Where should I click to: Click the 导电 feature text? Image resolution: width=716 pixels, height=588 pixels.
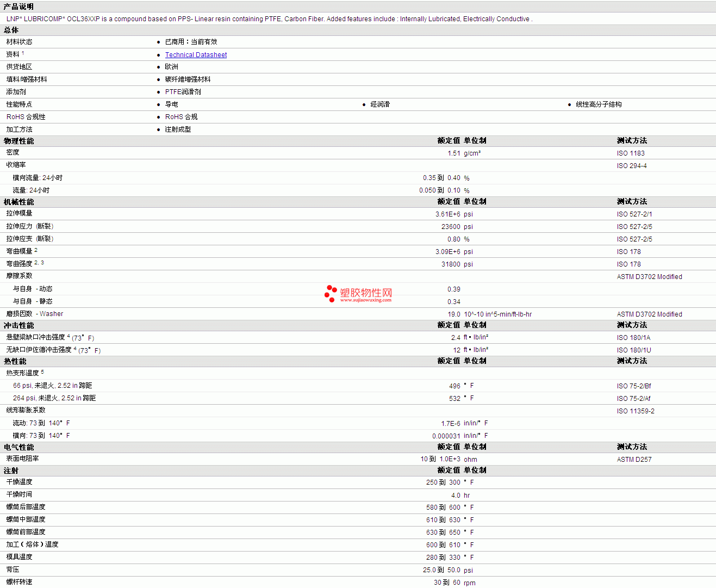pyautogui.click(x=171, y=104)
